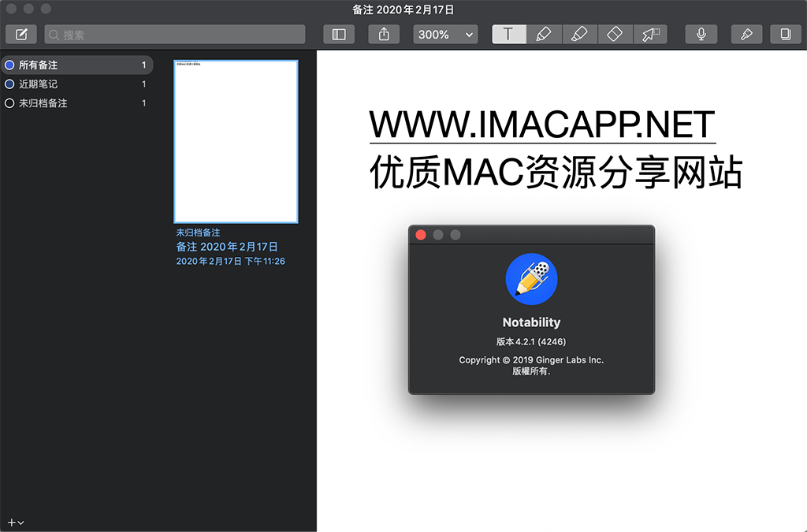Select the Eraser tool
The image size is (807, 532).
[615, 35]
